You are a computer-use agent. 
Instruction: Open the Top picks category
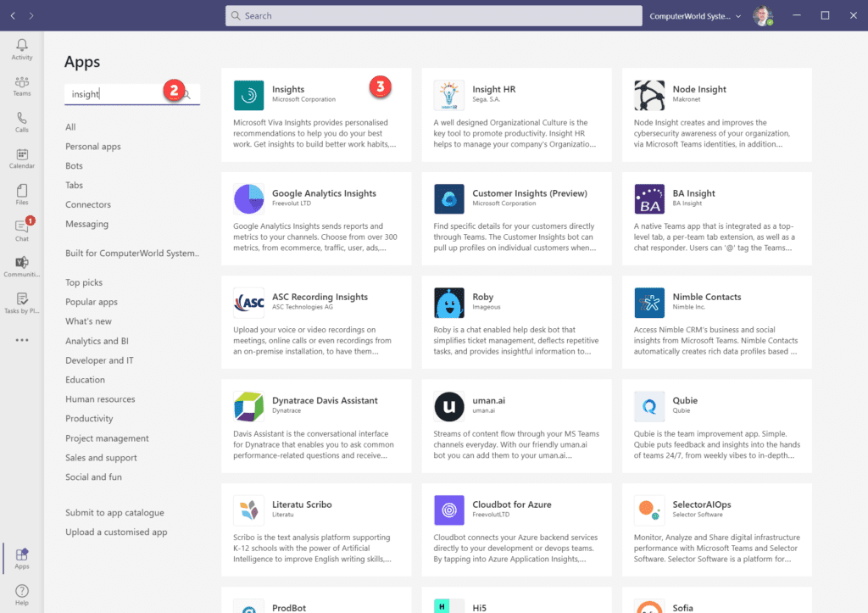pyautogui.click(x=84, y=282)
